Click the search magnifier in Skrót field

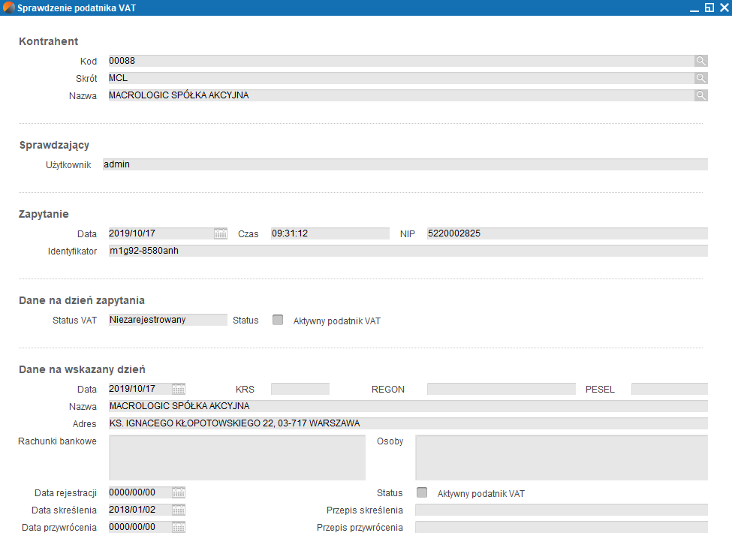pyautogui.click(x=700, y=78)
